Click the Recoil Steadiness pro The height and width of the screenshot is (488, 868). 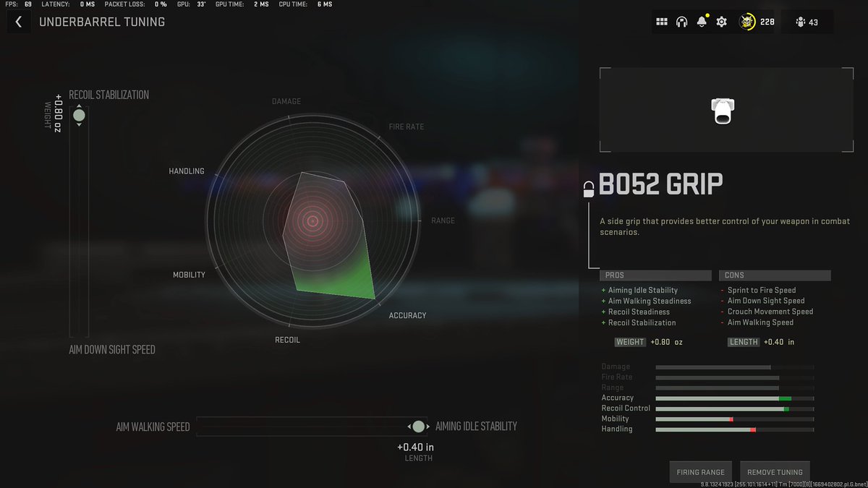pos(639,312)
